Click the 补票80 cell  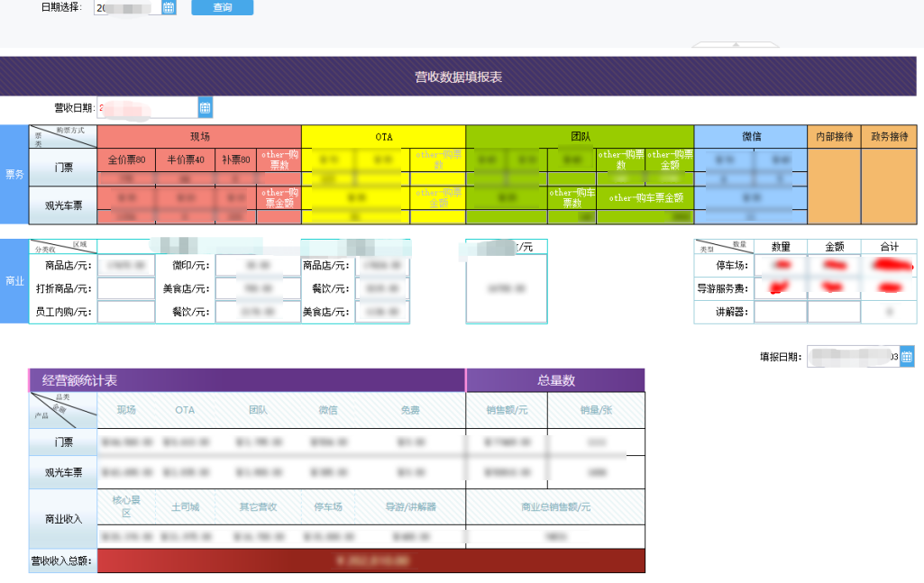coord(235,159)
